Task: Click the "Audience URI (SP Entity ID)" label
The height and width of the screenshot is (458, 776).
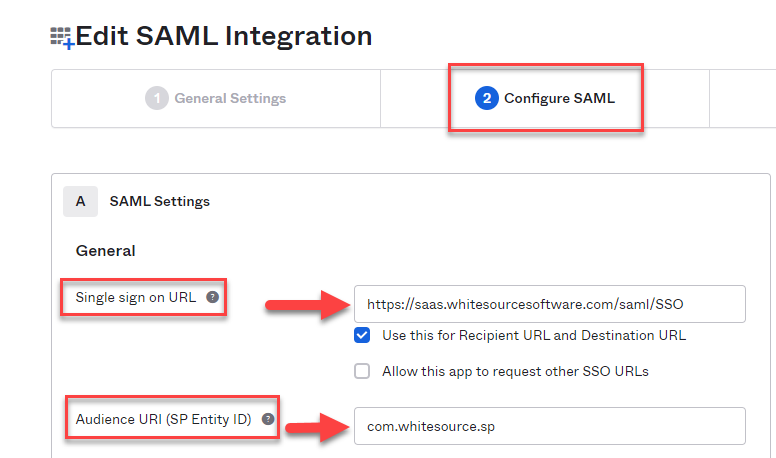Action: tap(163, 419)
